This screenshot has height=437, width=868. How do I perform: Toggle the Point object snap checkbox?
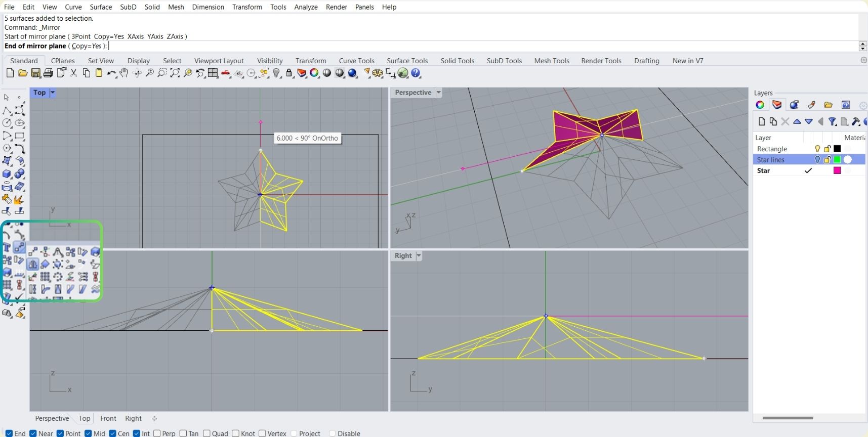[60, 433]
